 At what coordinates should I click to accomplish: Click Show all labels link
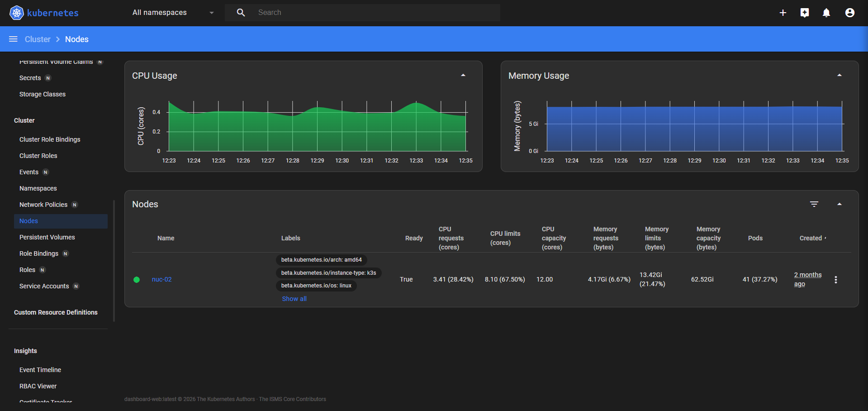coord(294,299)
